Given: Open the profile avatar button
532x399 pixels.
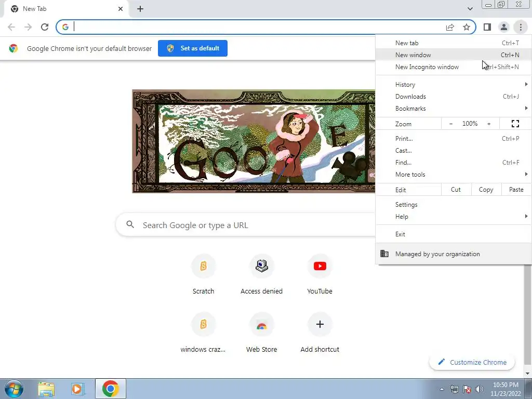Looking at the screenshot, I should [504, 27].
